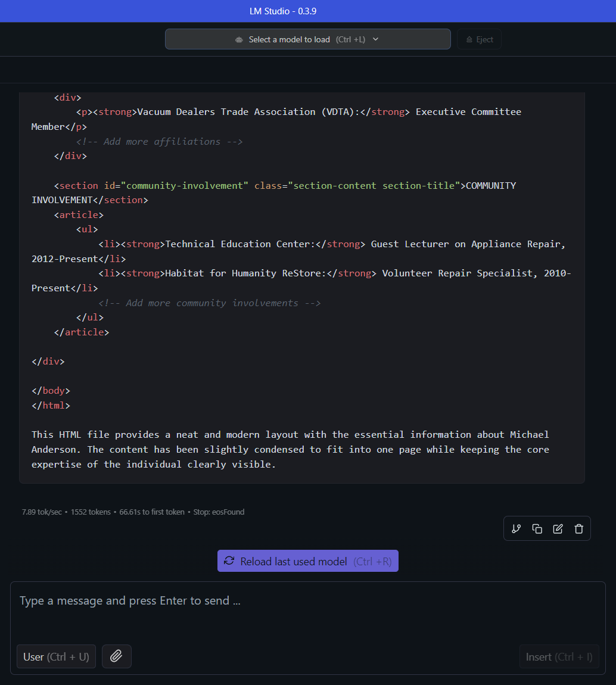Attach a file using the paperclip icon
Image resolution: width=616 pixels, height=685 pixels.
[x=116, y=656]
